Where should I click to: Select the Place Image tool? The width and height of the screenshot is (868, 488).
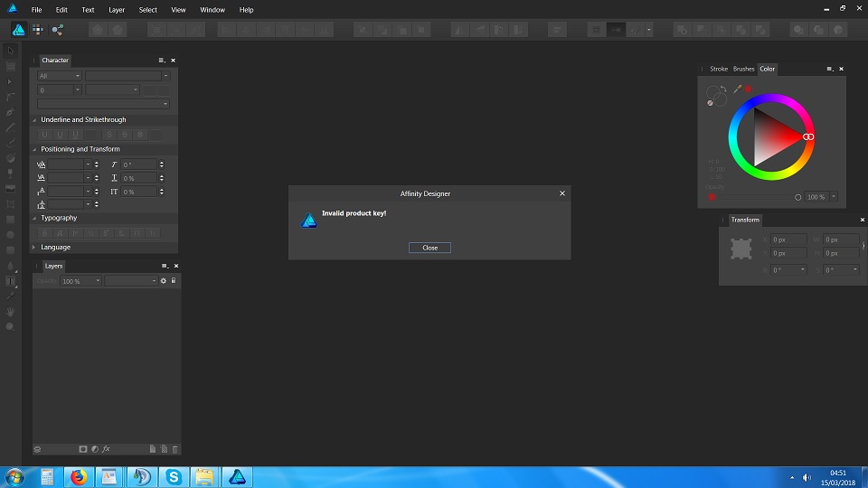point(11,189)
